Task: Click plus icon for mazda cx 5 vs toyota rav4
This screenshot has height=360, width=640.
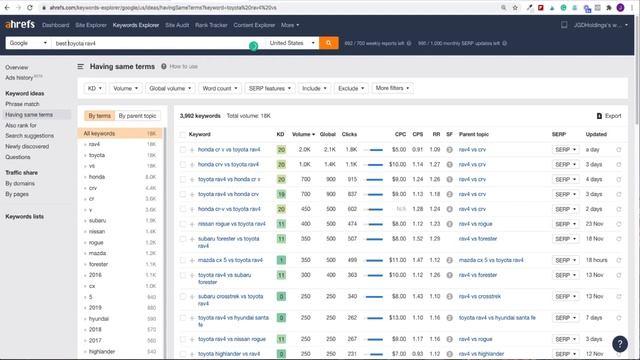Action: pyautogui.click(x=192, y=260)
